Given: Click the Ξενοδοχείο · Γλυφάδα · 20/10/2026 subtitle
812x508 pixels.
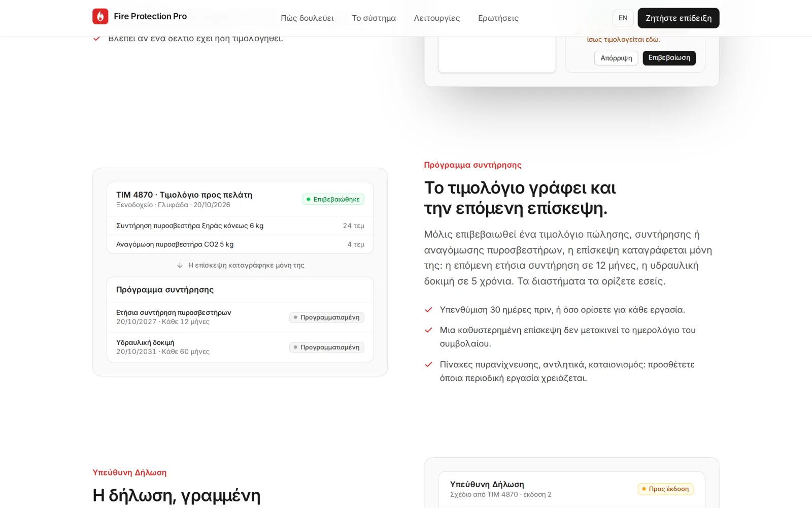Looking at the screenshot, I should [x=173, y=205].
